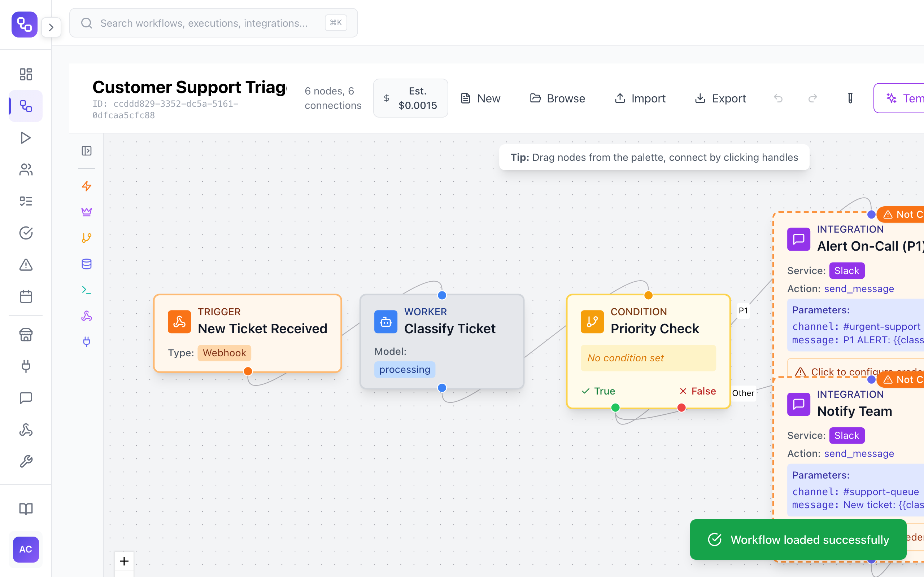Image resolution: width=924 pixels, height=577 pixels.
Task: Select the git-branch condition node in the palette
Action: [87, 238]
